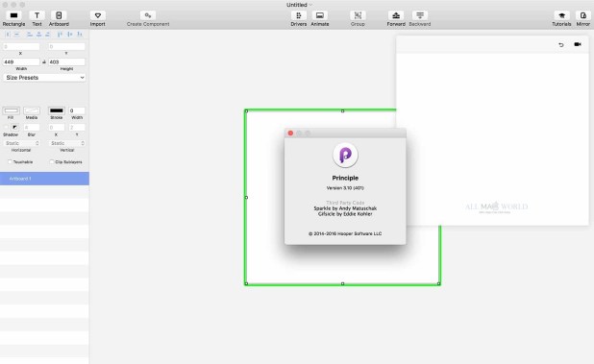This screenshot has height=364, width=594.
Task: Click the align horizontal centers icon
Action: click(x=38, y=35)
